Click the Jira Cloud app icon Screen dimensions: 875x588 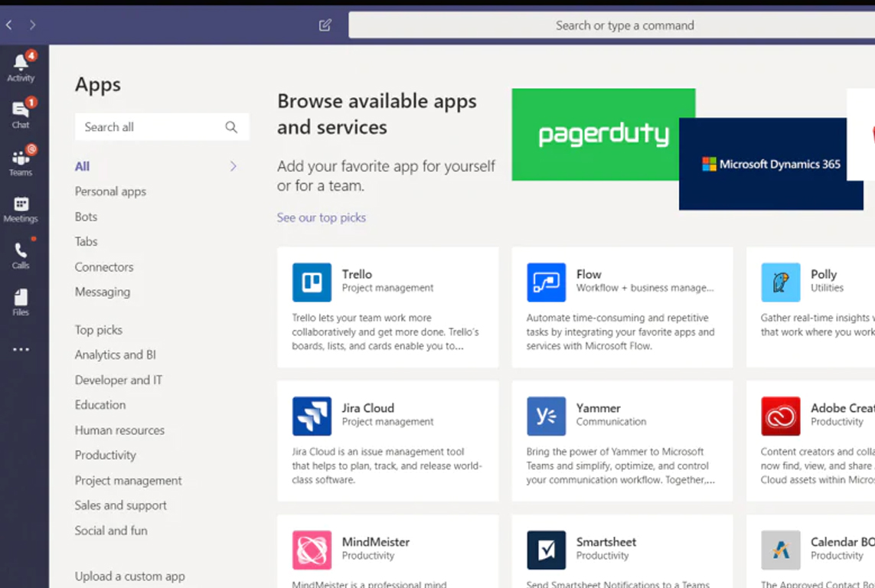312,416
